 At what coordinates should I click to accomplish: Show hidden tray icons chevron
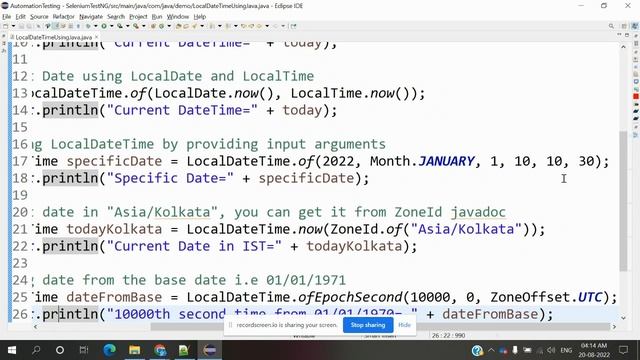[x=491, y=350]
